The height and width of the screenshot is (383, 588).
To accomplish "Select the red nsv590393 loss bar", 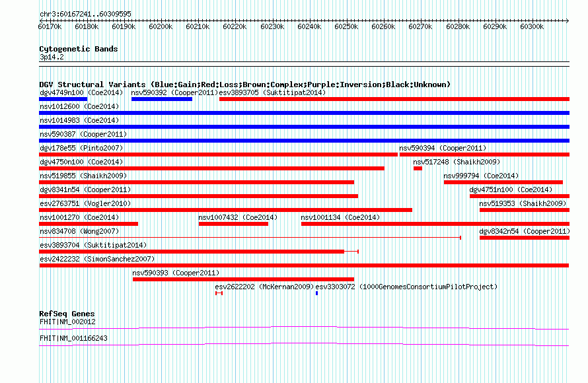I will (243, 279).
